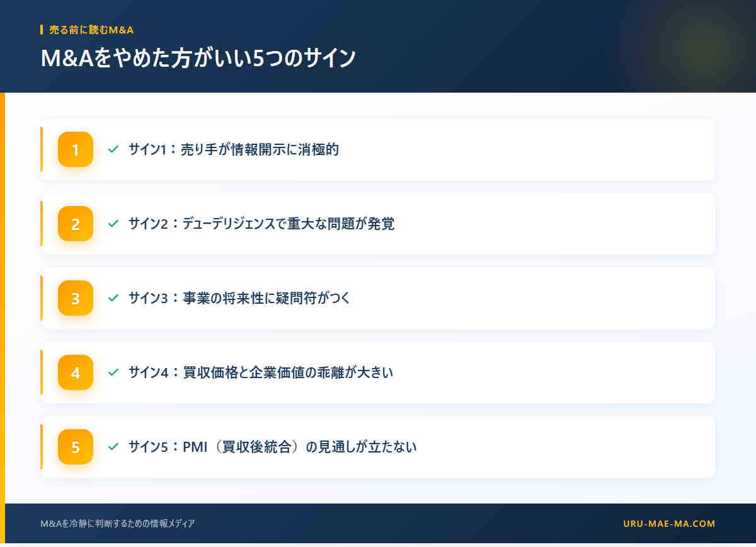Click the subtitle 売る前に読むM&A

coord(91,30)
